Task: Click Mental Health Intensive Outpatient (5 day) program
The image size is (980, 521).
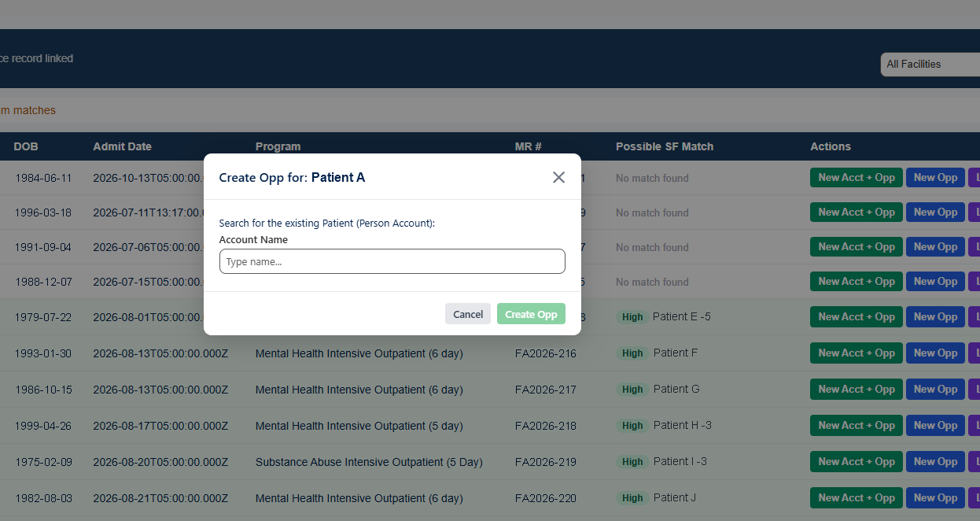Action: pyautogui.click(x=359, y=426)
